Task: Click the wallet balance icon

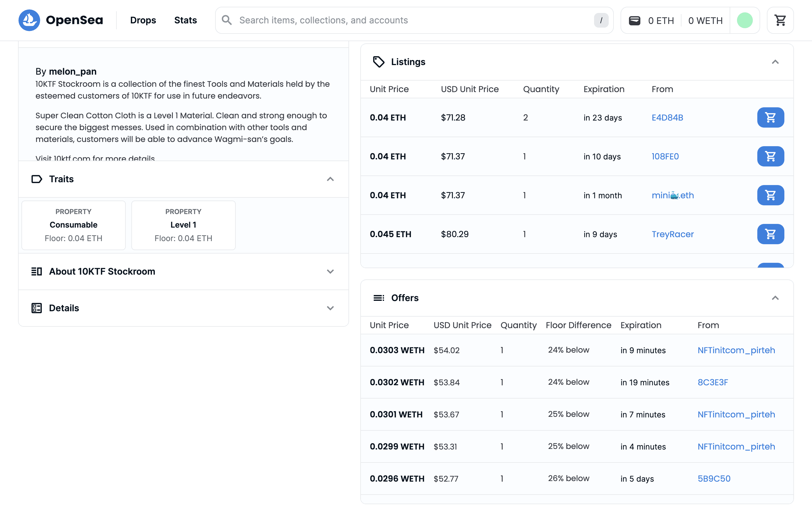Action: [634, 21]
